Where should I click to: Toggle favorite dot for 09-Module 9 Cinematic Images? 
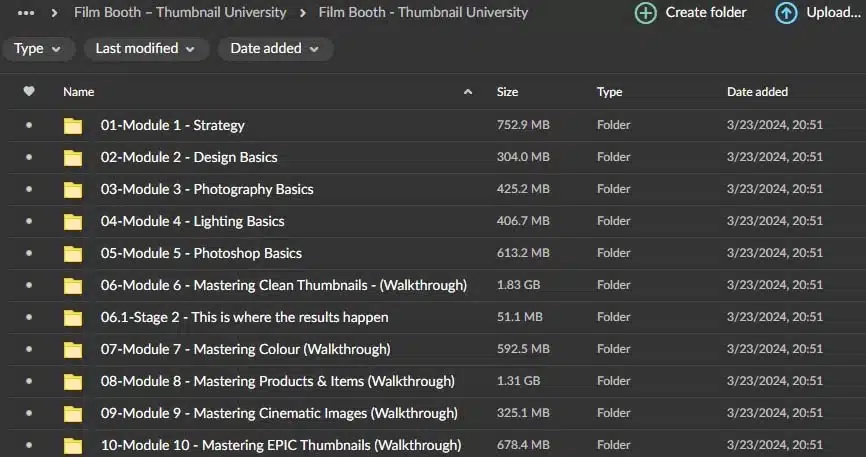tap(29, 413)
